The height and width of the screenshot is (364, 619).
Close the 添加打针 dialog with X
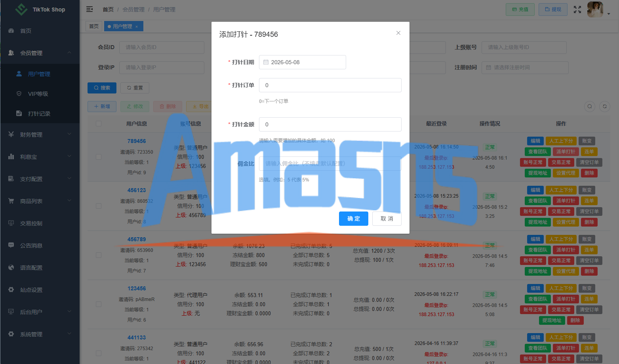(x=398, y=33)
